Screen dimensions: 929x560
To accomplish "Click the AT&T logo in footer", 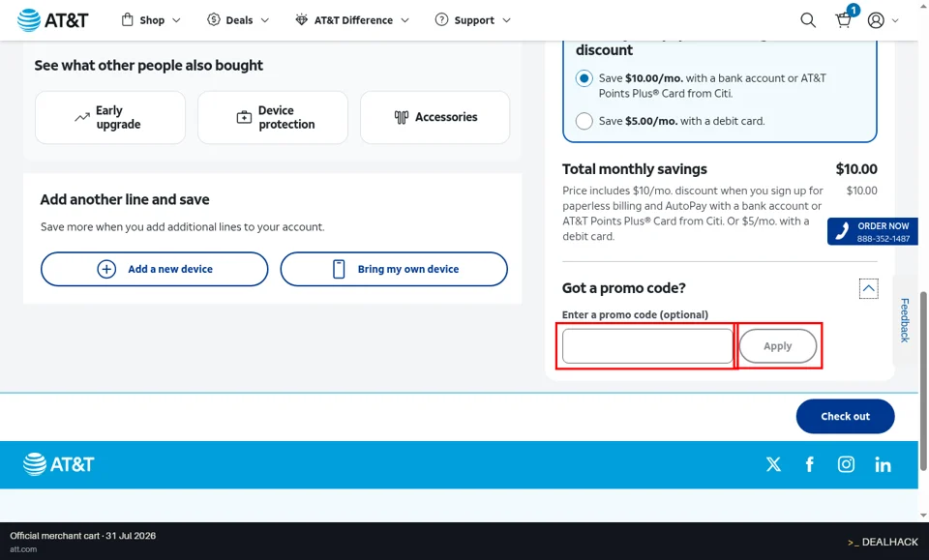I will [x=58, y=464].
